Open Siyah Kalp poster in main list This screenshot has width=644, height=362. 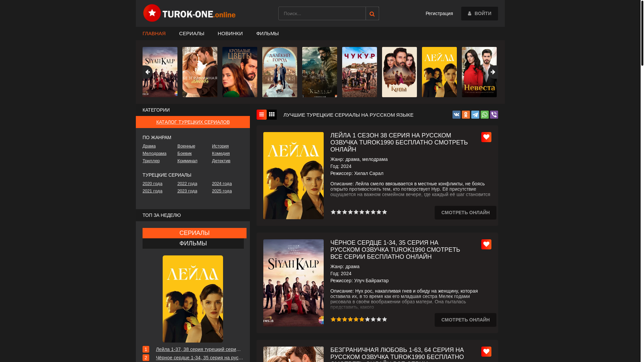[293, 283]
